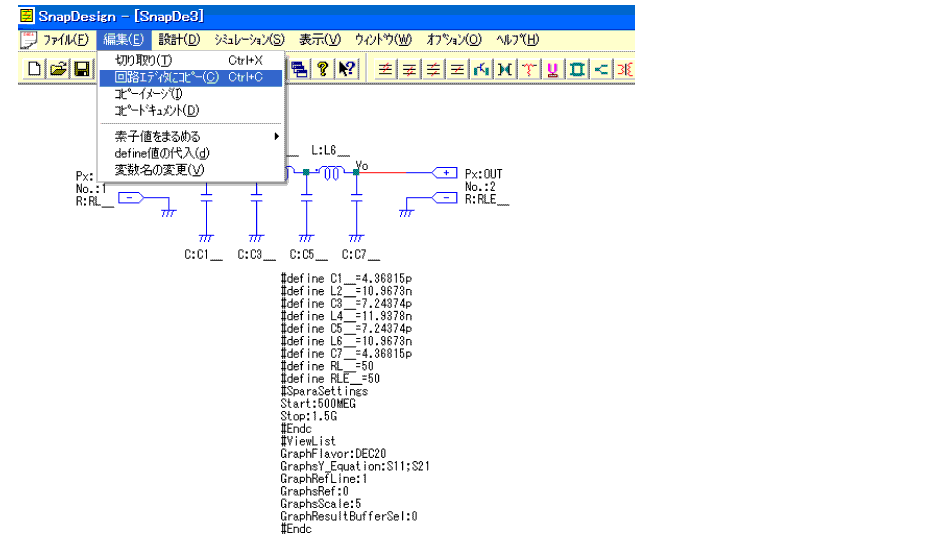Image resolution: width=937 pixels, height=534 pixels.
Task: Open the ウィンドウ(W) menu
Action: tap(383, 40)
